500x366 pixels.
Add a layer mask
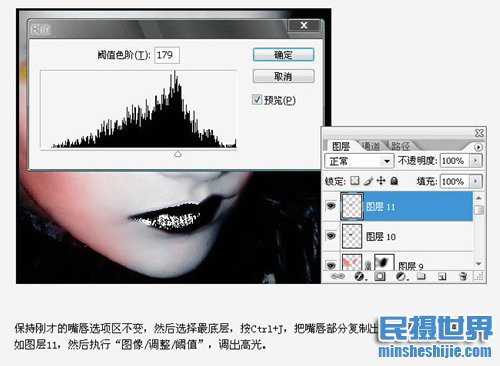click(x=380, y=276)
